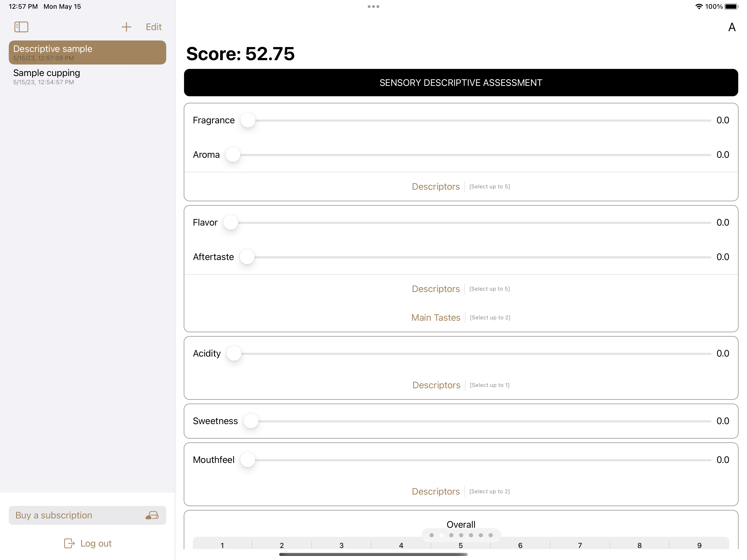Open the text size A button

click(731, 27)
